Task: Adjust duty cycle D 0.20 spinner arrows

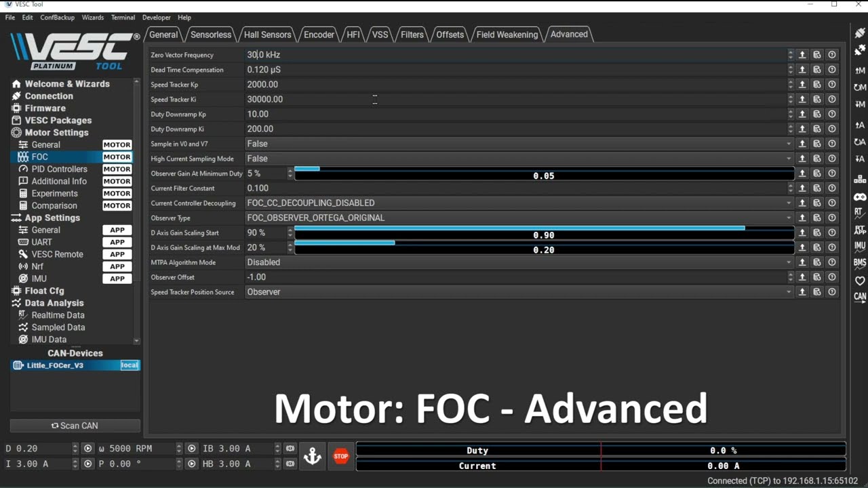Action: point(75,449)
